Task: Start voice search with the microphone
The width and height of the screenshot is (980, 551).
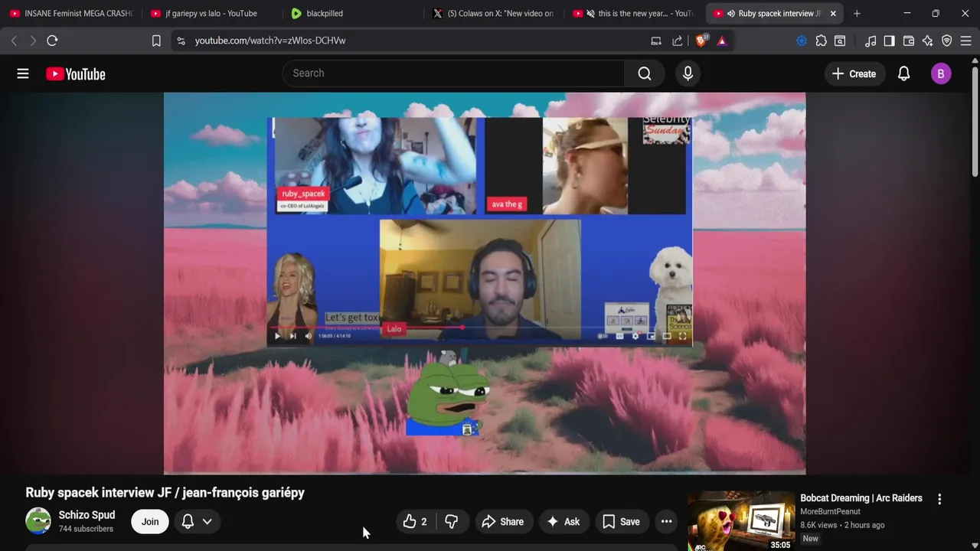Action: pyautogui.click(x=688, y=73)
